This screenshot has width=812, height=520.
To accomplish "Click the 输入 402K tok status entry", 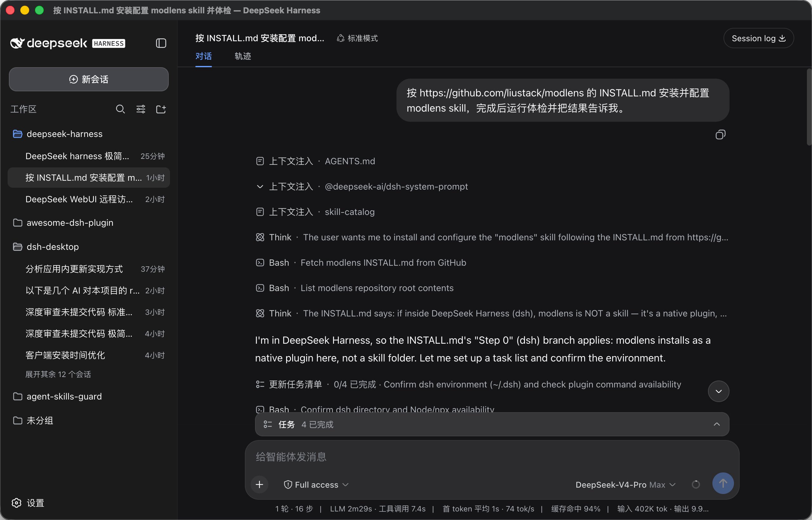I will [x=663, y=509].
